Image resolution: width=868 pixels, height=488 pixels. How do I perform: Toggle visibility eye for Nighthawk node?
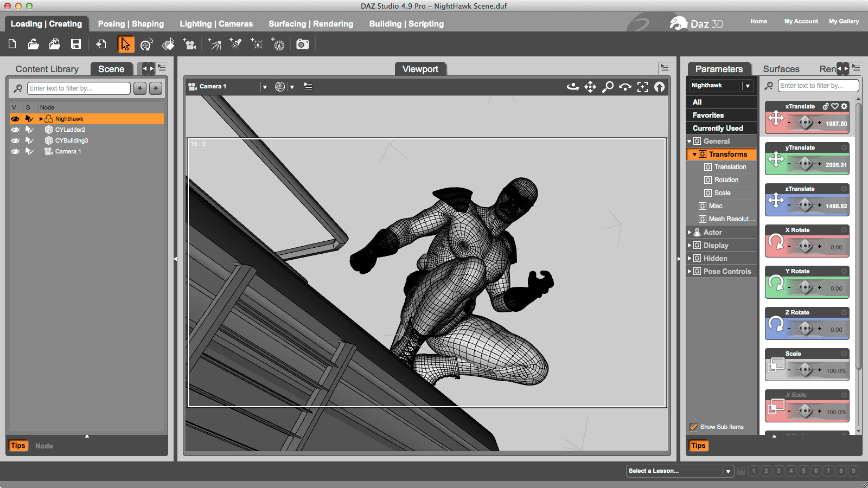pyautogui.click(x=15, y=119)
